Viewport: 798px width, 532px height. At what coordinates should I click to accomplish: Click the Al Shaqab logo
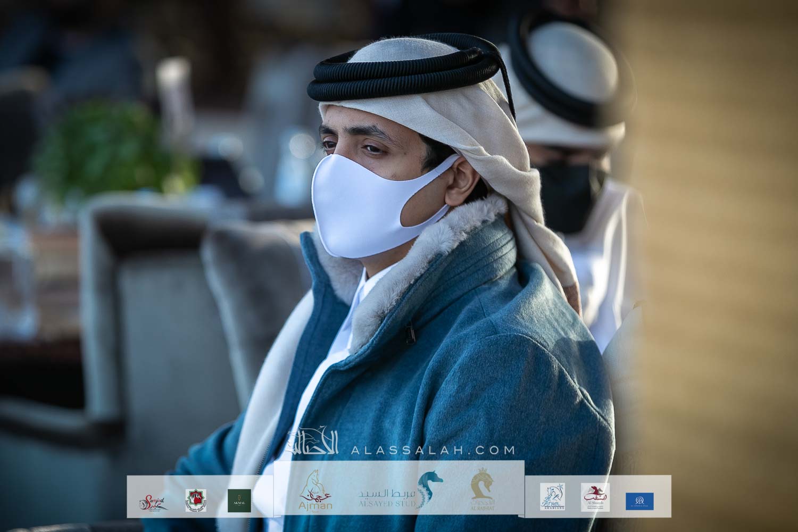click(595, 497)
